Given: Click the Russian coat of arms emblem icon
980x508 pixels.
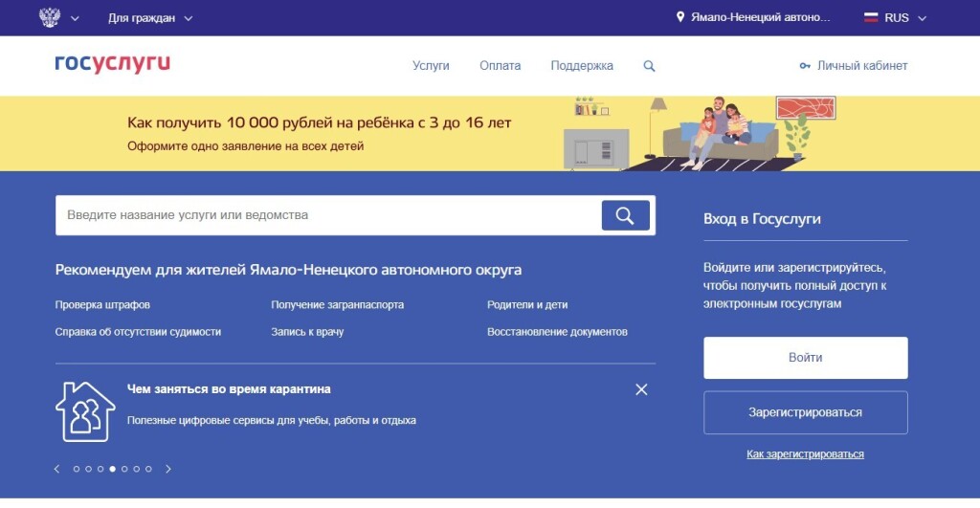Looking at the screenshot, I should point(49,17).
